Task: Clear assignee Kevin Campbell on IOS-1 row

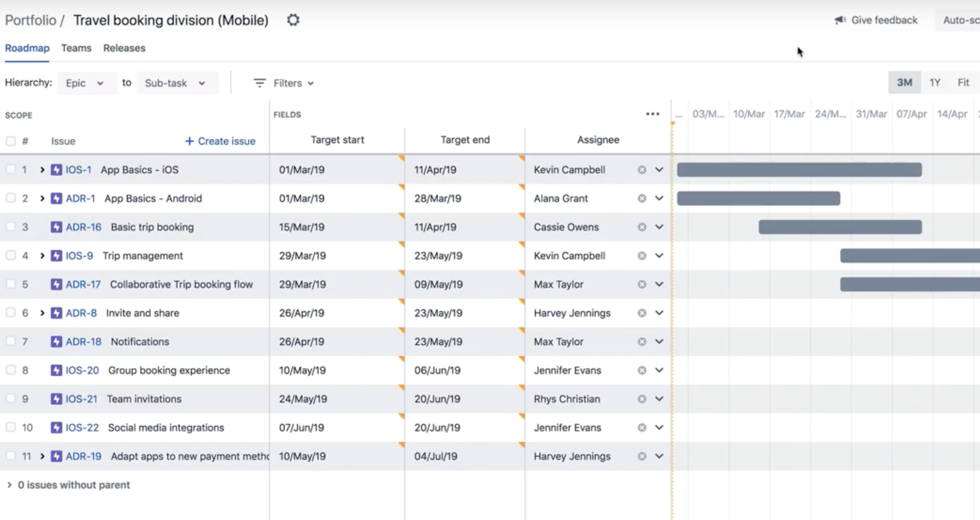Action: (642, 170)
